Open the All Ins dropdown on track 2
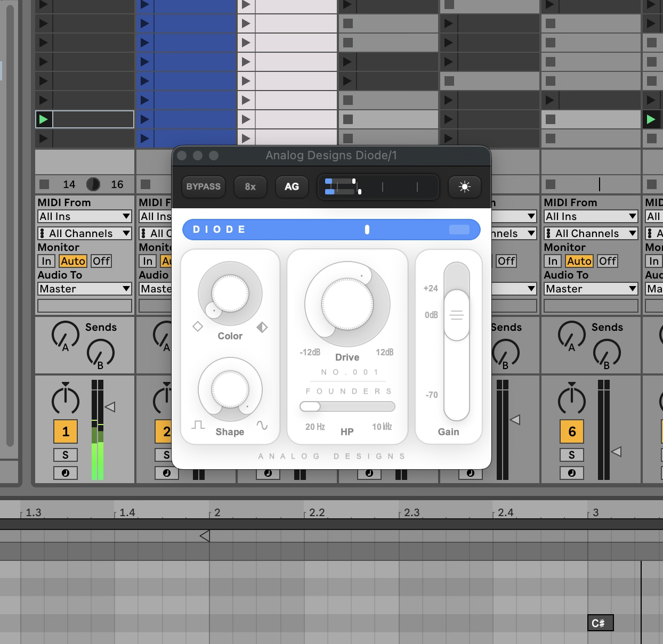This screenshot has height=644, width=663. pos(155,216)
